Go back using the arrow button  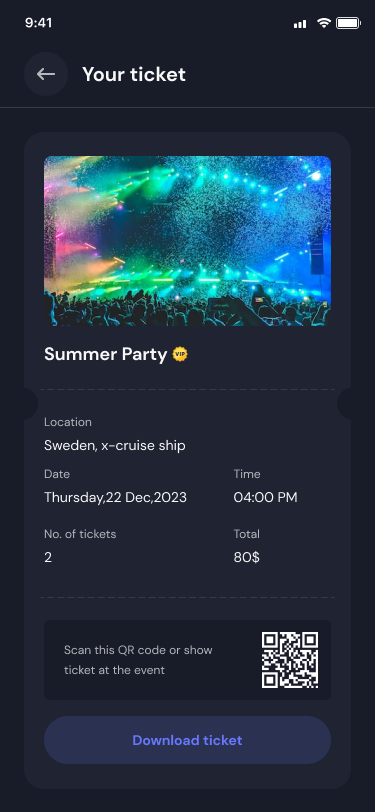(x=46, y=74)
